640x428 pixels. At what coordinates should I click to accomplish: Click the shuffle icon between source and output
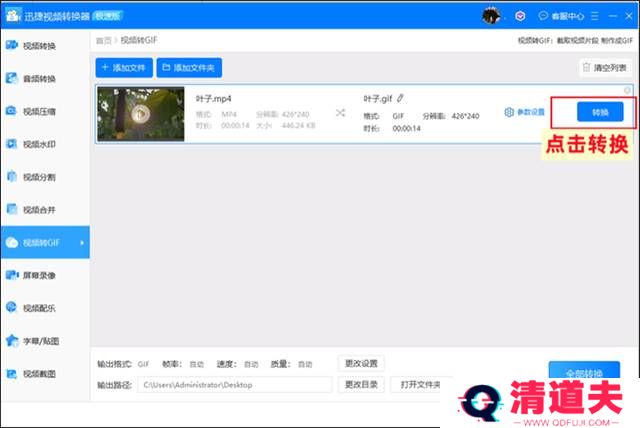[340, 113]
